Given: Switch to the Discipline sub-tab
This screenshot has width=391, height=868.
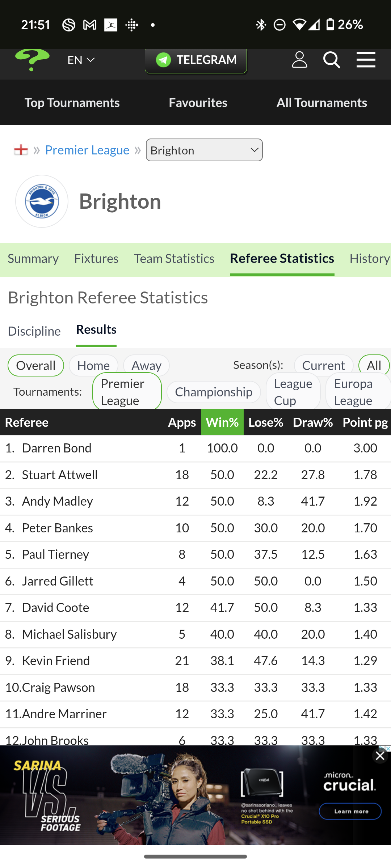Looking at the screenshot, I should 34,331.
